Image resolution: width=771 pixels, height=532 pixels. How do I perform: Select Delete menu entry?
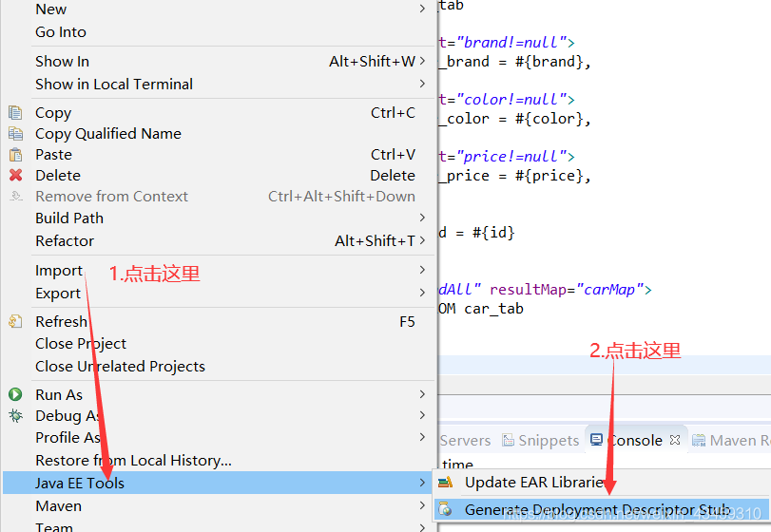[x=219, y=176]
